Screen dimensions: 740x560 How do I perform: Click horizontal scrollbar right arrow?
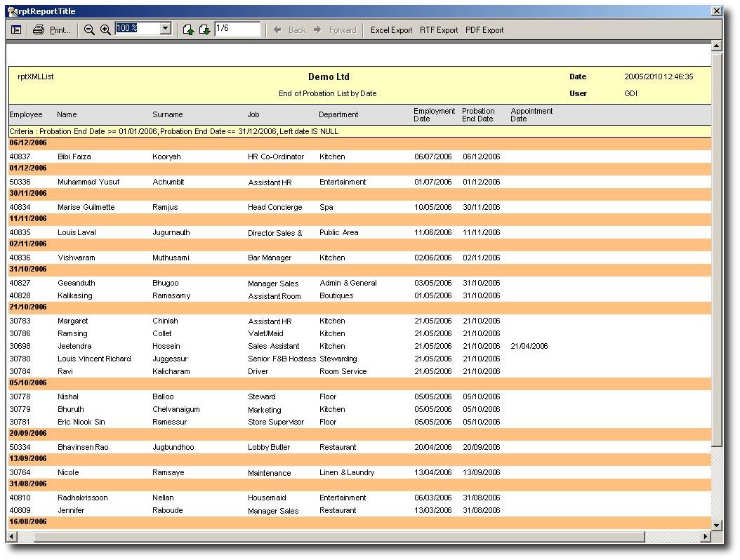point(705,537)
